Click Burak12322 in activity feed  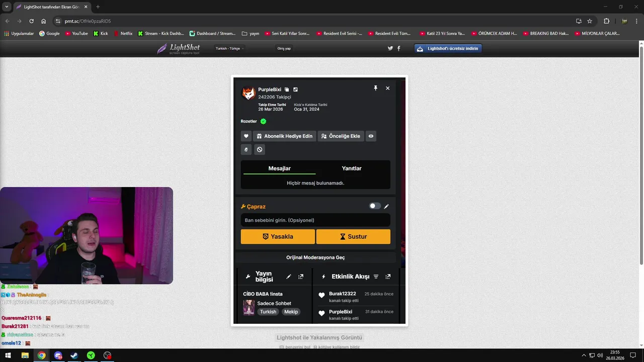tap(343, 294)
